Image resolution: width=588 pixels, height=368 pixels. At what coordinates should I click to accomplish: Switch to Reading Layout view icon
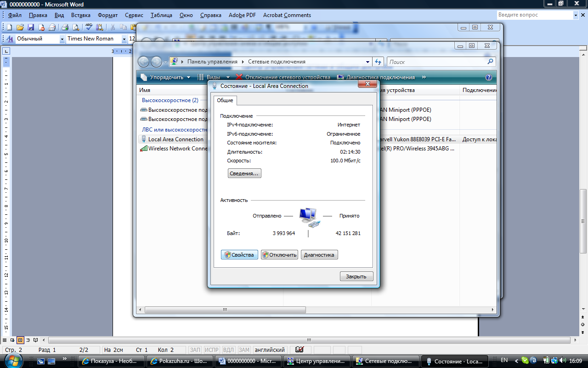35,340
